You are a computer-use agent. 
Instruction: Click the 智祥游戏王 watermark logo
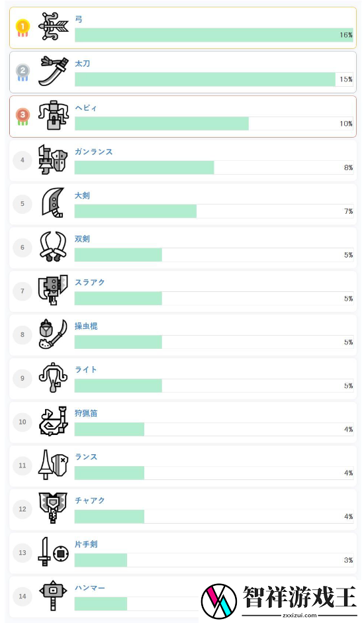279,600
